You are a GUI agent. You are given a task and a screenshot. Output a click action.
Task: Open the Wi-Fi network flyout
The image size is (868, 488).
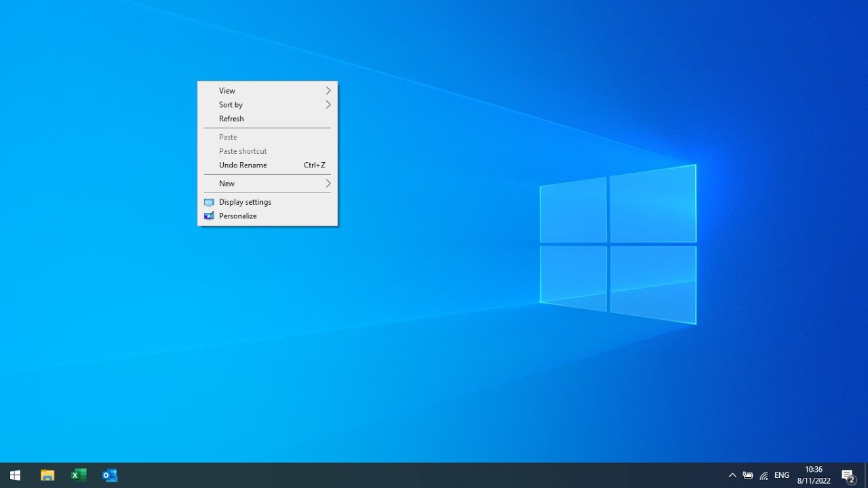coord(764,475)
